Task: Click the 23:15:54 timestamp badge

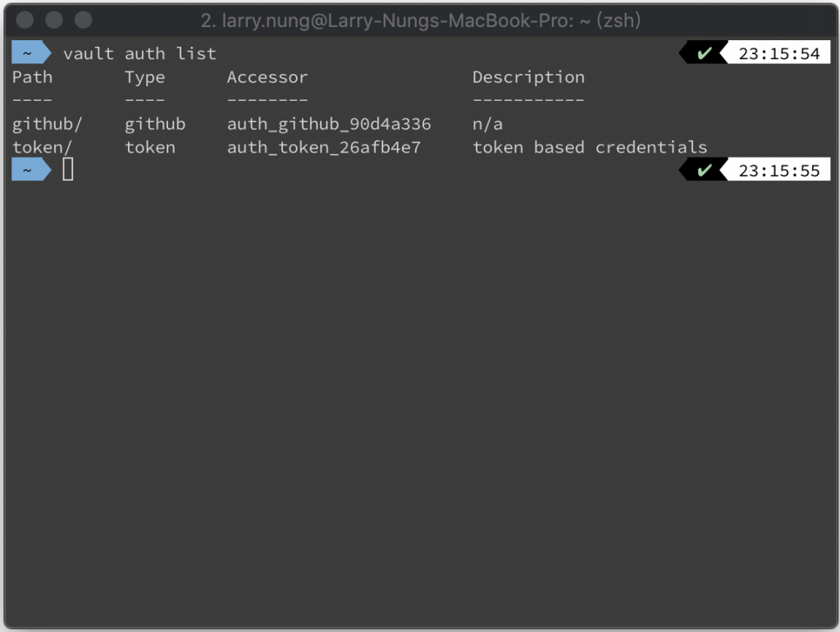Action: point(778,53)
